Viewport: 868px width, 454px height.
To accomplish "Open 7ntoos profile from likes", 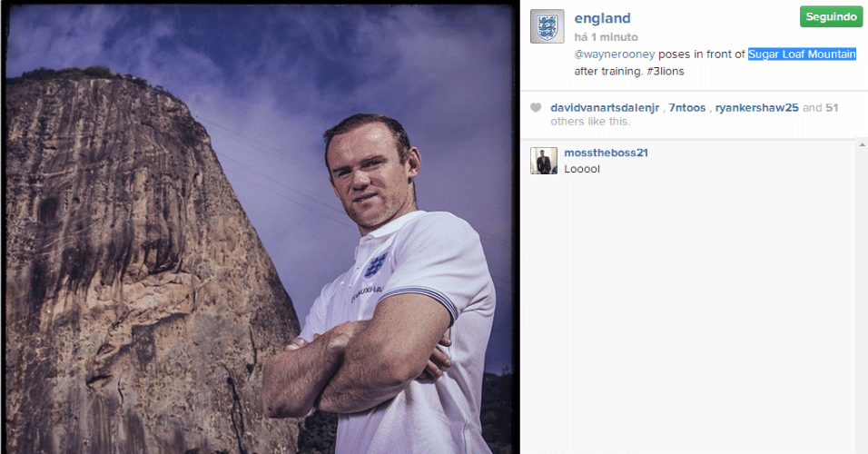I will (x=687, y=108).
